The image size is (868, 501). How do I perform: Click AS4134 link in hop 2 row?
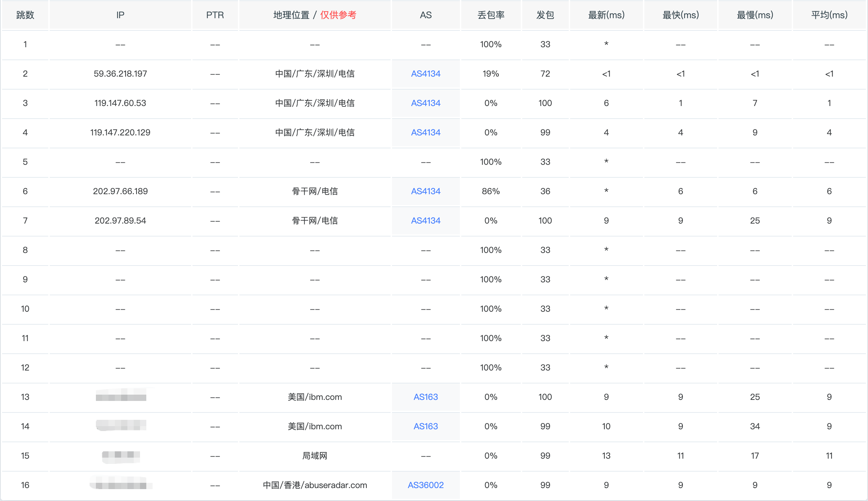[x=426, y=74]
